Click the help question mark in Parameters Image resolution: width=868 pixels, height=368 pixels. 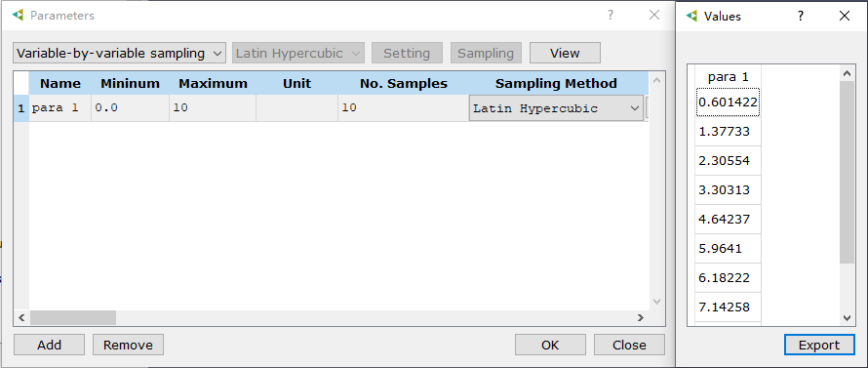point(610,16)
